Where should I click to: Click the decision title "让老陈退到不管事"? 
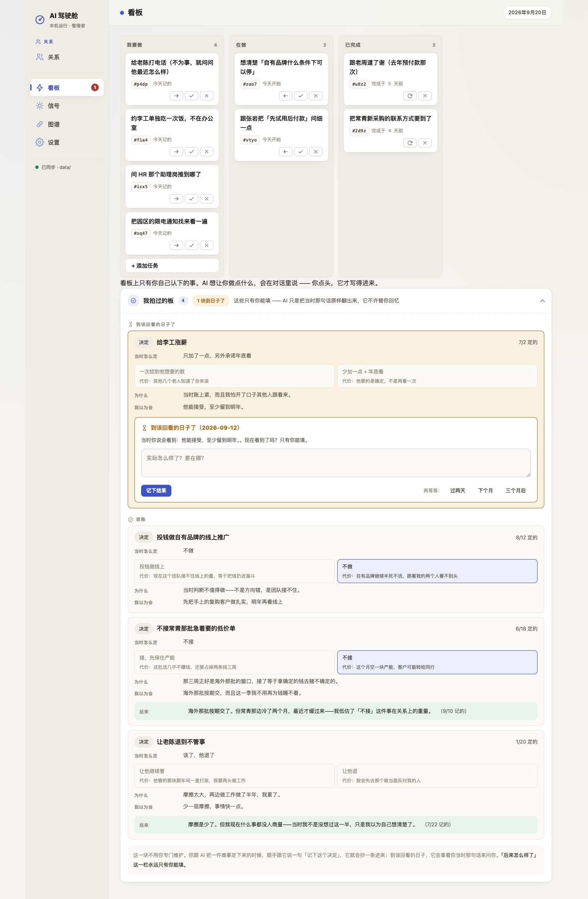pos(181,742)
